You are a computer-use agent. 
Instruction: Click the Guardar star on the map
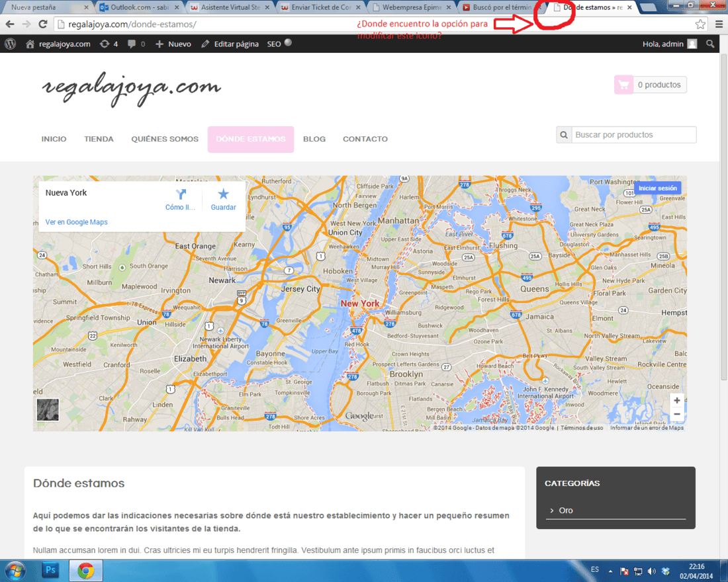tap(223, 194)
